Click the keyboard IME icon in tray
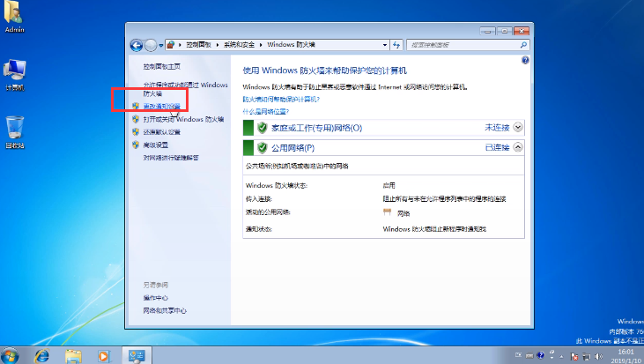Screen dimensions: 644x364 pyautogui.click(x=529, y=355)
